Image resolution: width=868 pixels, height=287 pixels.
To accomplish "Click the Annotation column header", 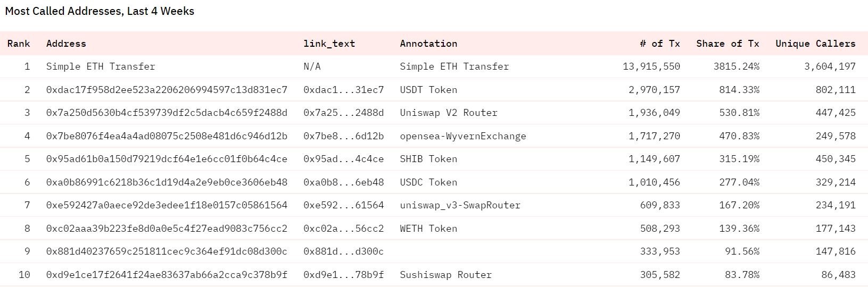I will (428, 44).
